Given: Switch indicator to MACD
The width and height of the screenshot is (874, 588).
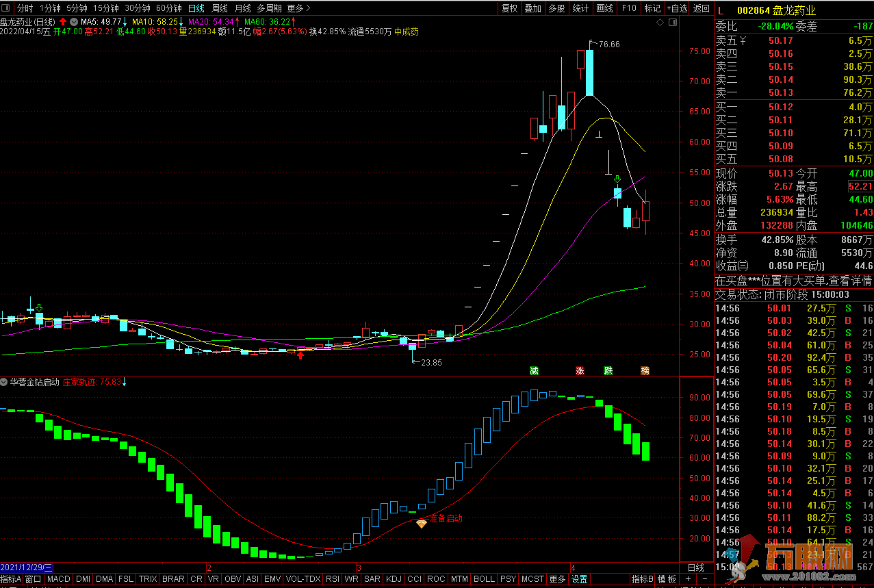Looking at the screenshot, I should (x=59, y=579).
